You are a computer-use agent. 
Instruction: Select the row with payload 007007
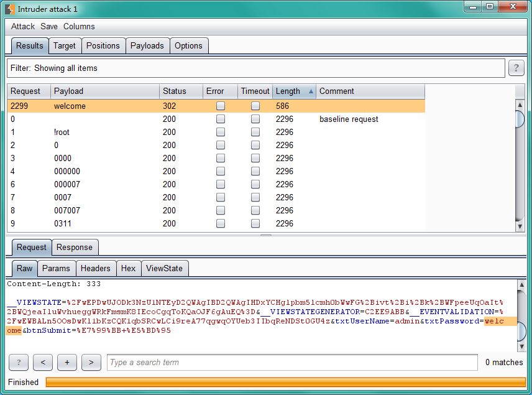coord(216,211)
